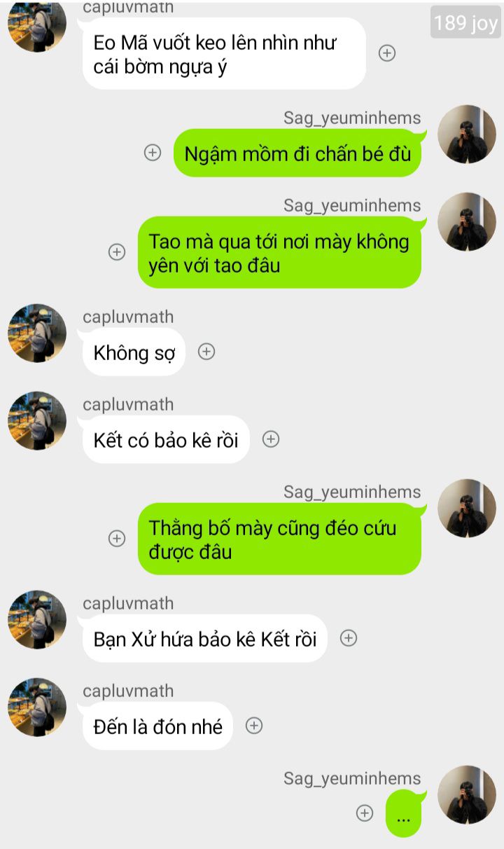Open capluvmath avatar beside 'Không sợ'
The image size is (504, 849).
click(x=37, y=333)
